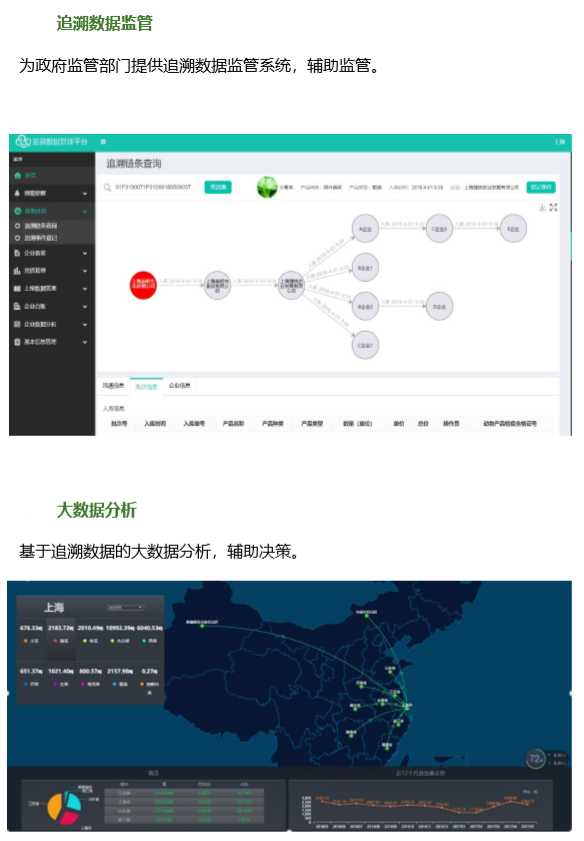The width and height of the screenshot is (584, 841).
Task: Expand the 企业备案 sidebar chevron
Action: tap(85, 253)
